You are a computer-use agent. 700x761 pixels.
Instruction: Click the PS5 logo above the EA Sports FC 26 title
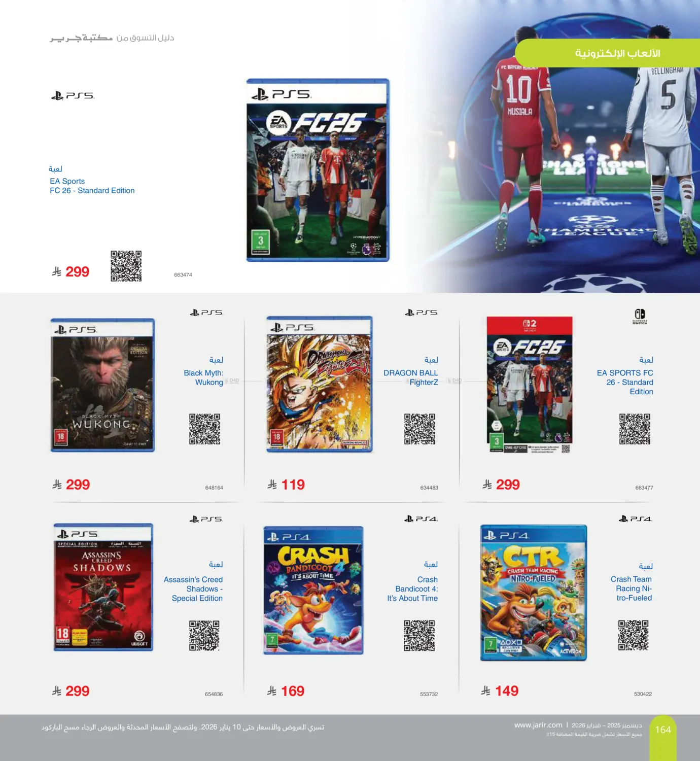[x=73, y=95]
